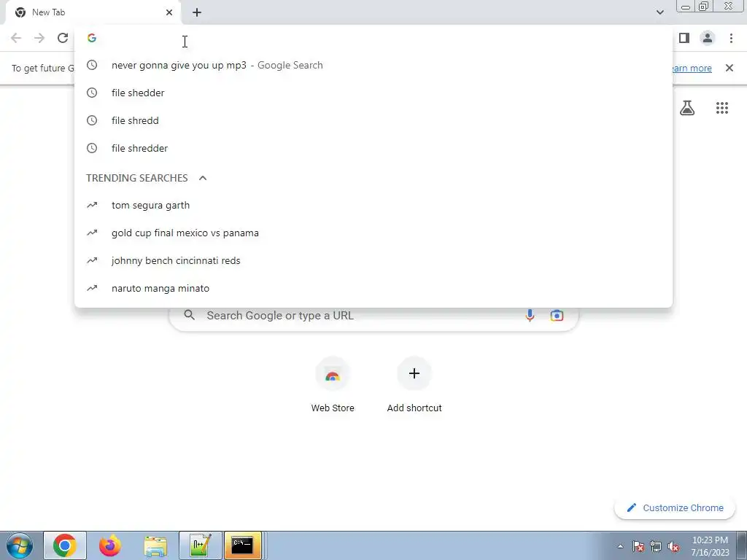Select the 'file shedder' history suggestion
Viewport: 747px width, 560px height.
[373, 93]
